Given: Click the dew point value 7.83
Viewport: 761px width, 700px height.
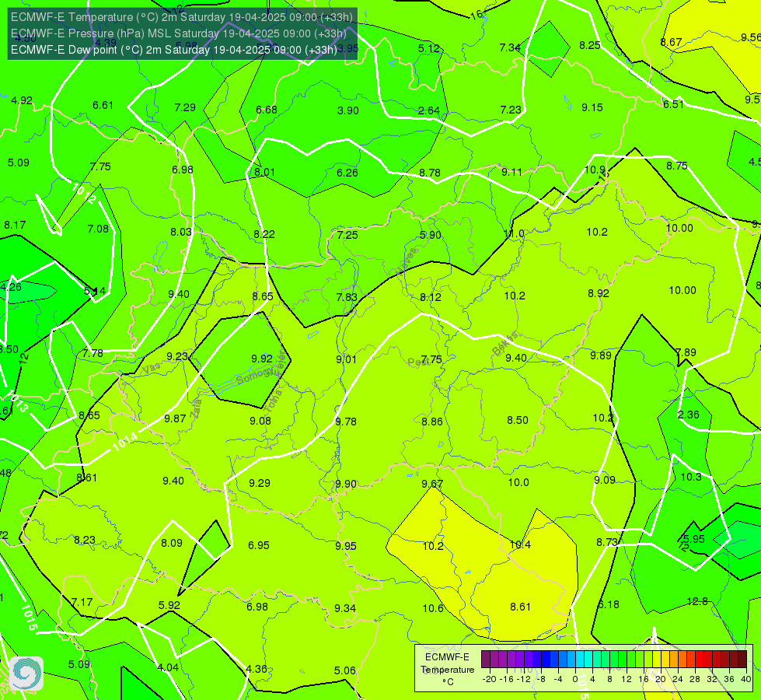Looking at the screenshot, I should tap(347, 297).
